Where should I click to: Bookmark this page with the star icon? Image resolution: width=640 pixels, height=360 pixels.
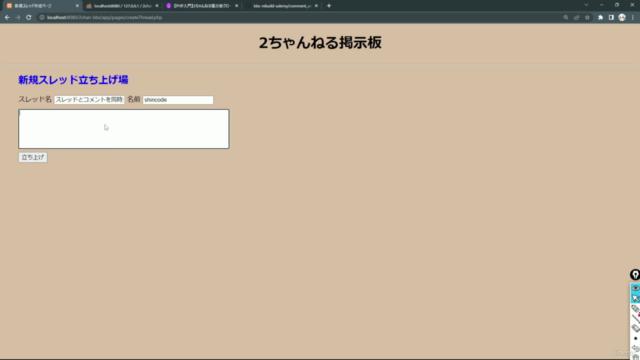click(587, 18)
